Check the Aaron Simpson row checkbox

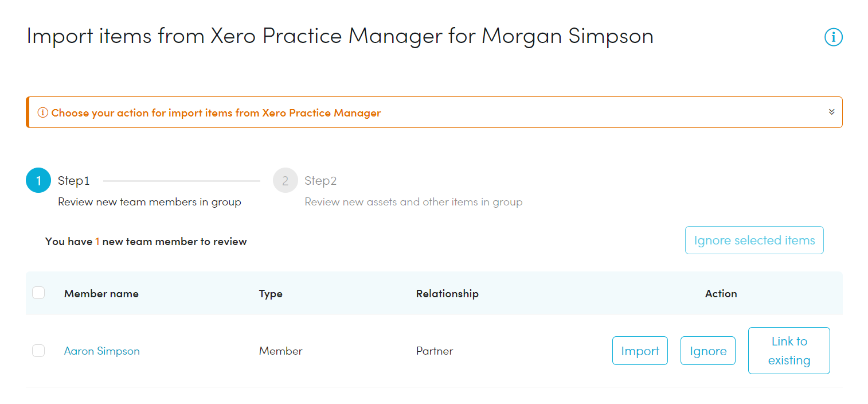[38, 351]
